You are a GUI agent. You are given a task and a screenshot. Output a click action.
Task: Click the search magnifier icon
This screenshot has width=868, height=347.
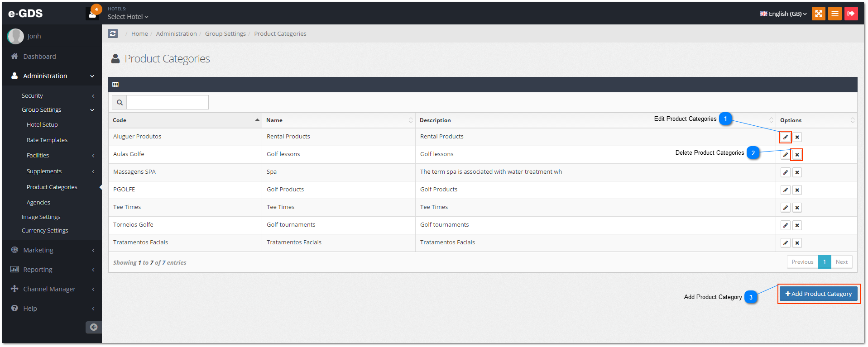pos(120,102)
